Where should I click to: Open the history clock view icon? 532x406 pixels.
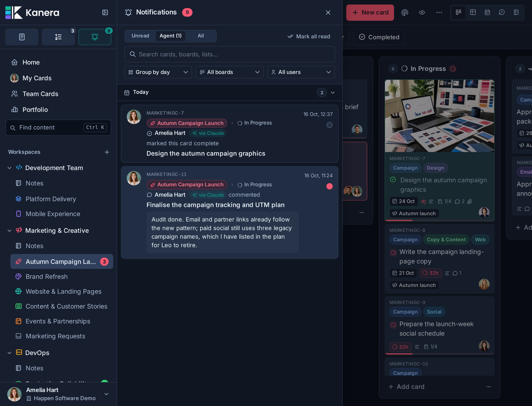coord(502,12)
